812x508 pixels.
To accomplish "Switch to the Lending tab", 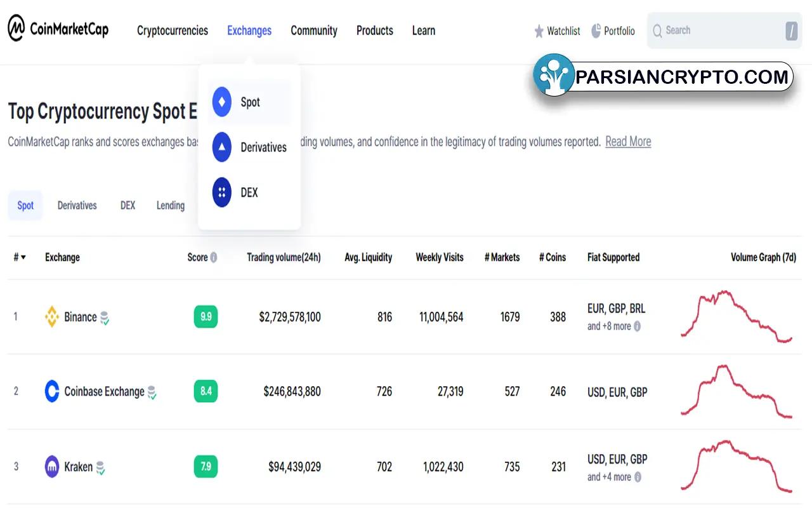I will 171,206.
